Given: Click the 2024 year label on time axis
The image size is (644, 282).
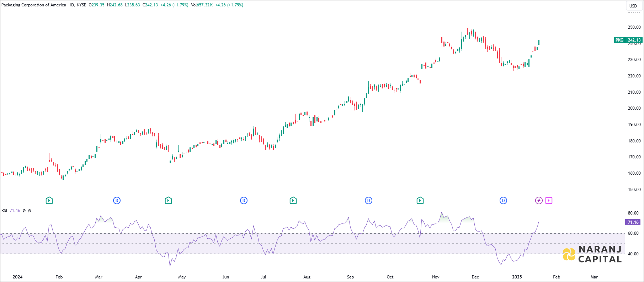Looking at the screenshot, I should pyautogui.click(x=17, y=277).
